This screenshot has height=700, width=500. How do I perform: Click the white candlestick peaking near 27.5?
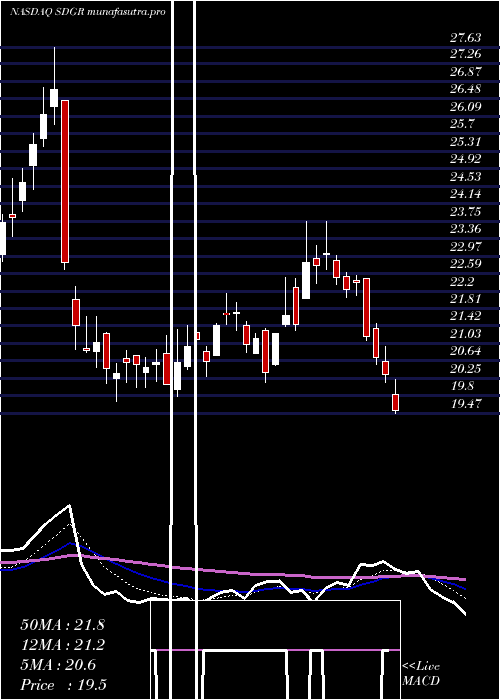pyautogui.click(x=54, y=86)
